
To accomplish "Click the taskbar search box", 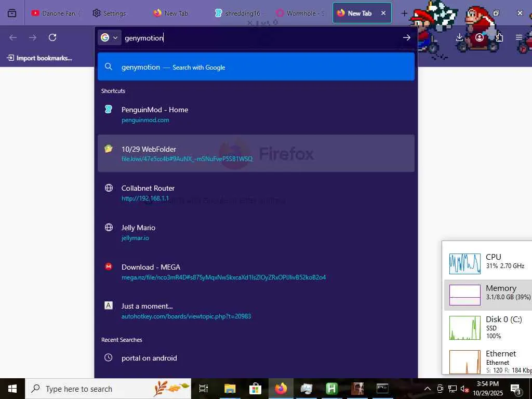I will click(x=108, y=389).
